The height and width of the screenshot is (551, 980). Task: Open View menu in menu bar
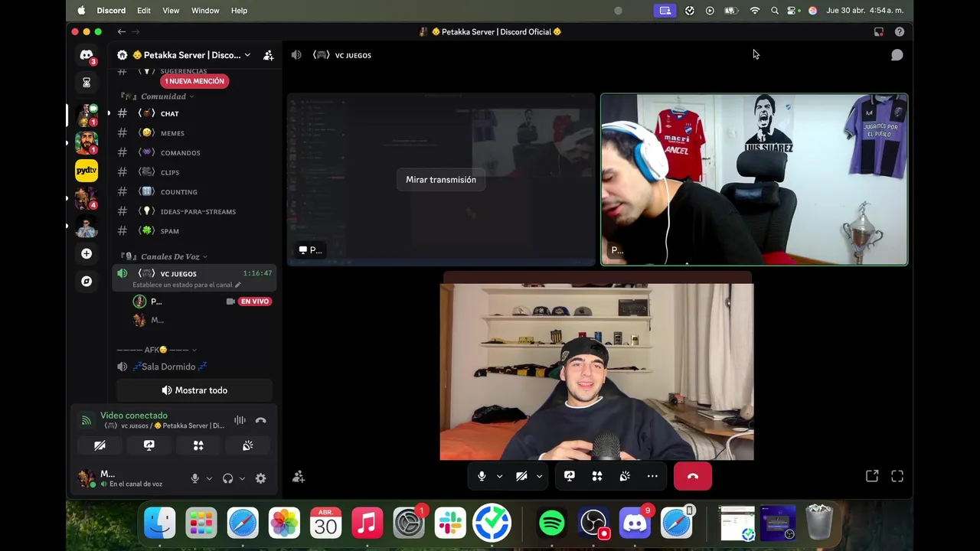coord(171,11)
